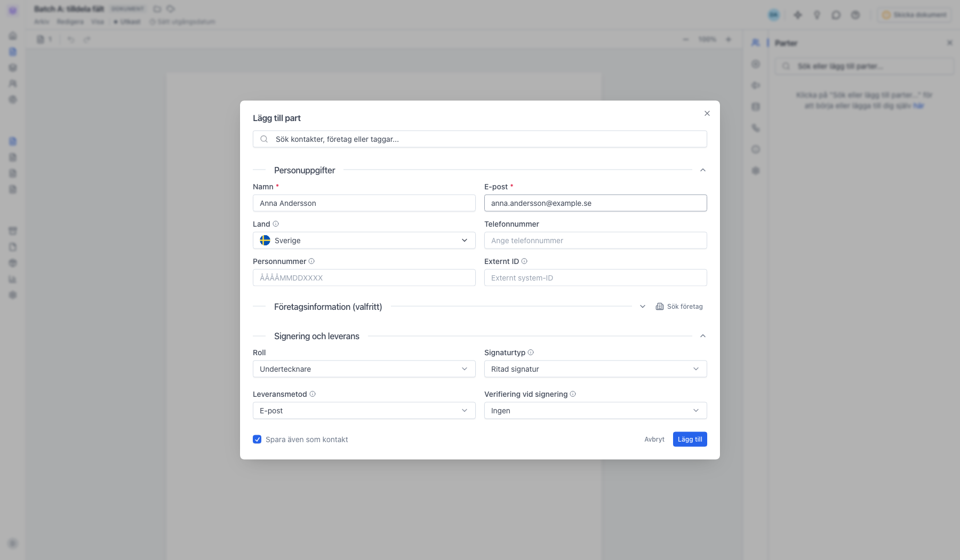This screenshot has width=960, height=560.
Task: Close the Parter side panel
Action: tap(949, 43)
